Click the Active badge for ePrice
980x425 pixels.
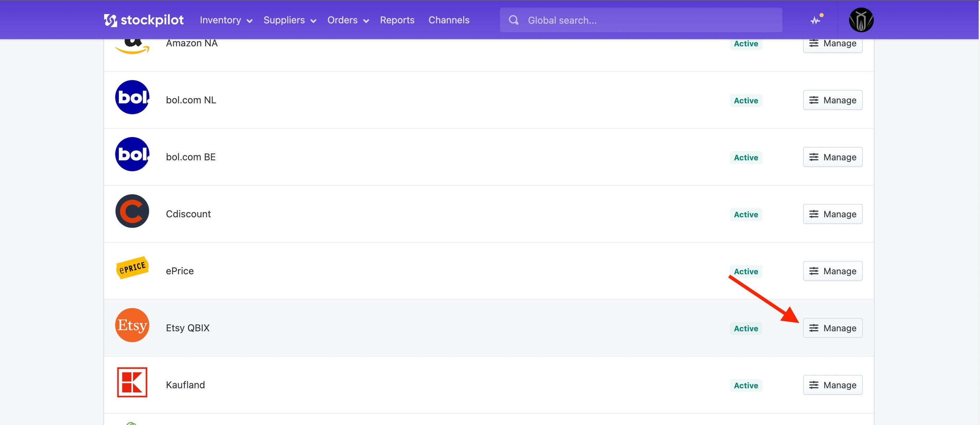pos(746,272)
